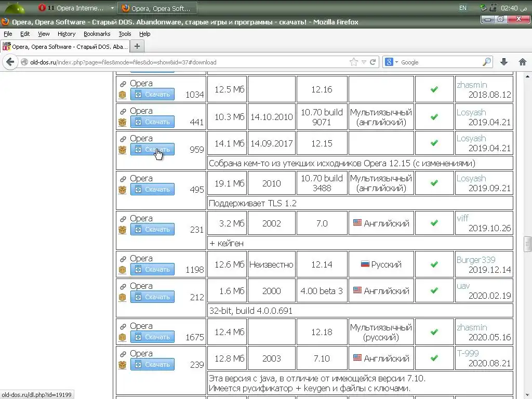Viewport: 532px width, 399px height.
Task: Open uploader uav profile link
Action: coord(463,286)
